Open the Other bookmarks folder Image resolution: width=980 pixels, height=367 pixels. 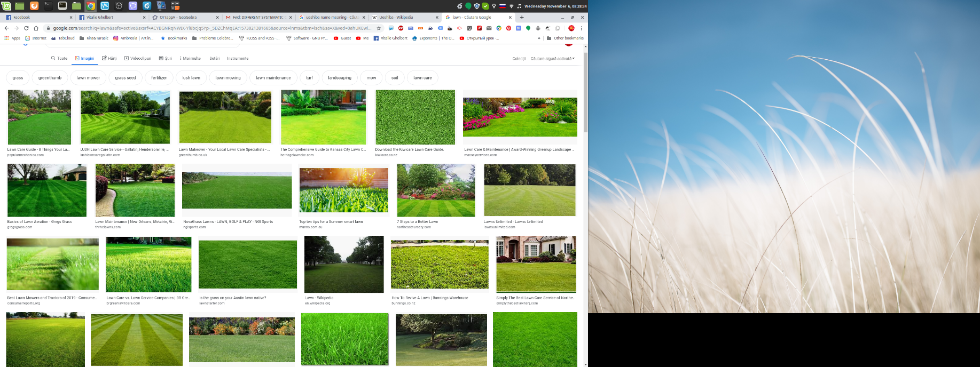[565, 38]
